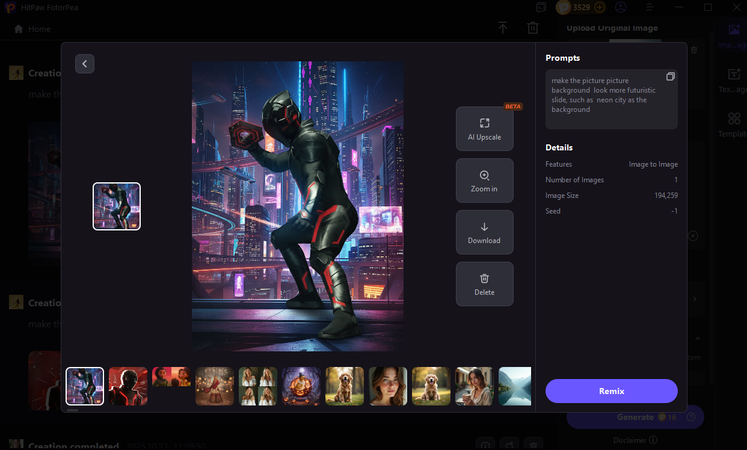Viewport: 747px width, 450px height.
Task: Click the Number of Images label
Action: tap(575, 180)
